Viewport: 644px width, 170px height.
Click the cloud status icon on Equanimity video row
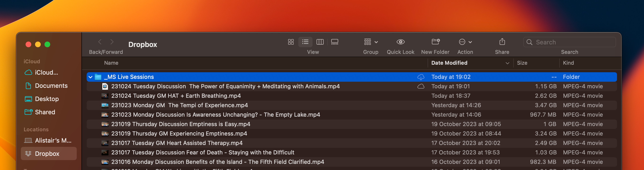(421, 86)
